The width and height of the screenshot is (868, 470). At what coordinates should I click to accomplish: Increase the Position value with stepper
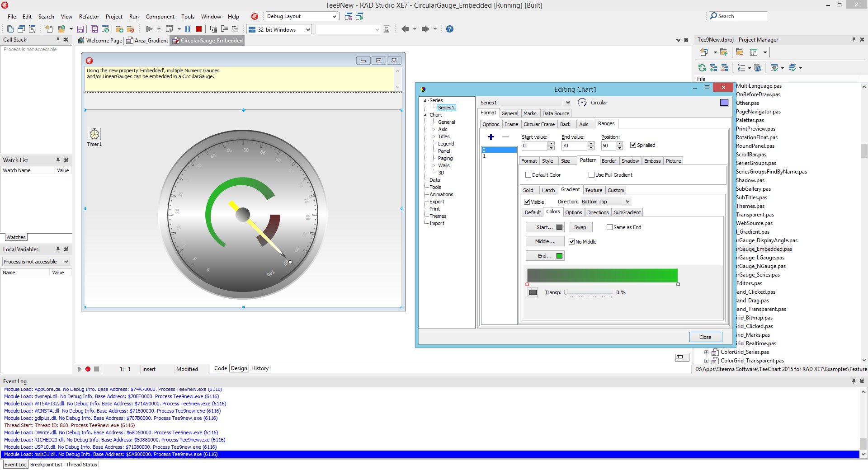pyautogui.click(x=620, y=144)
